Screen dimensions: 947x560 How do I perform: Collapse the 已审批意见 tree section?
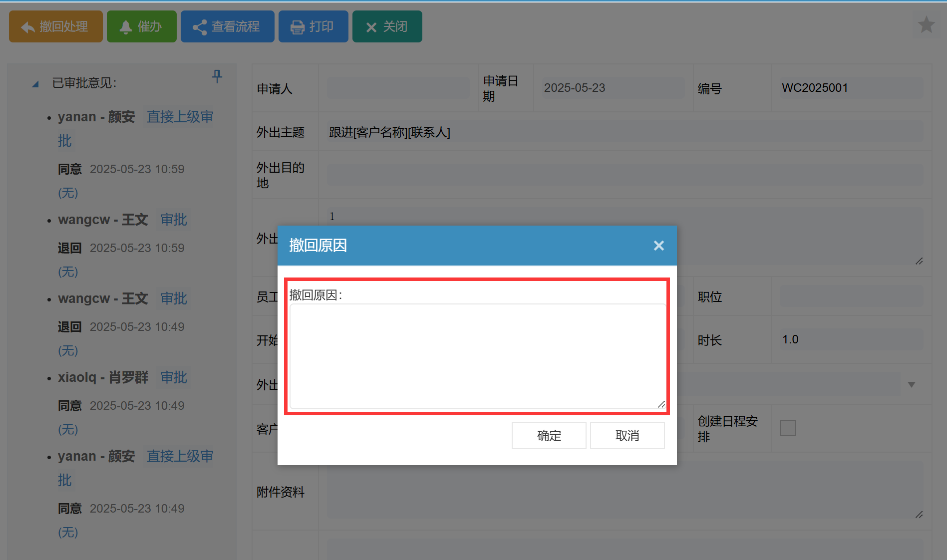pyautogui.click(x=35, y=84)
